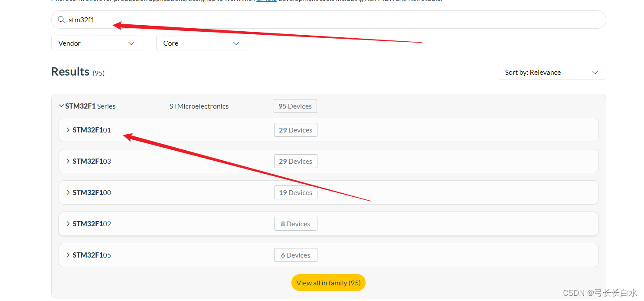Select the STM32F103 subfamily name
Image resolution: width=644 pixels, height=301 pixels.
click(x=92, y=161)
